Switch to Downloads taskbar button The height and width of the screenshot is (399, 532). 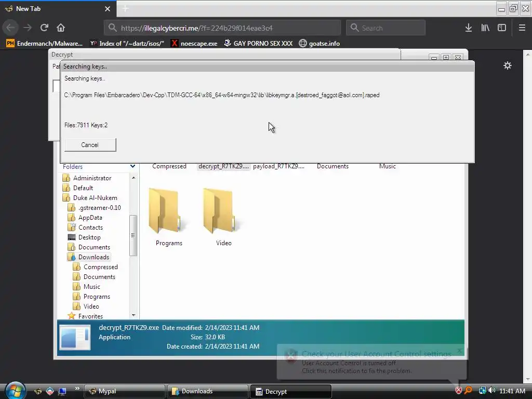click(x=207, y=391)
